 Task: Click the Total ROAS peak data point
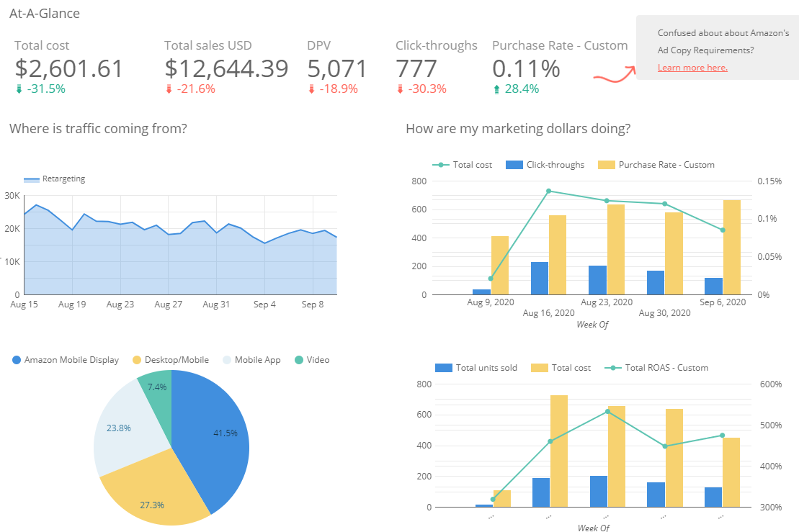point(607,411)
